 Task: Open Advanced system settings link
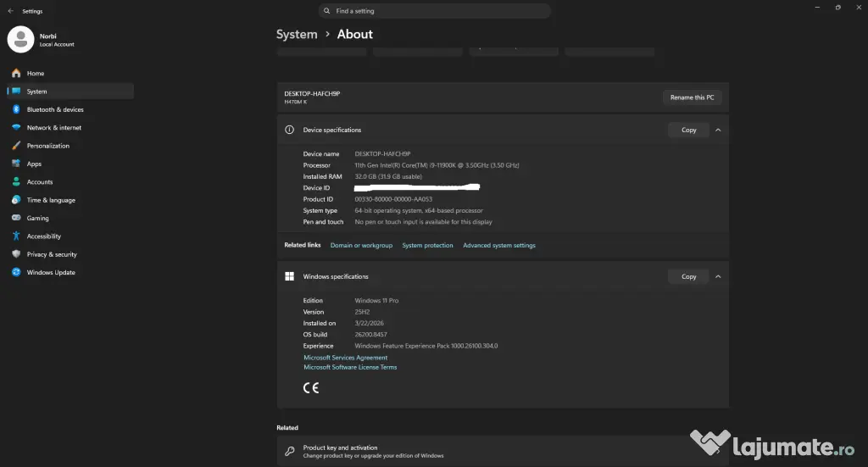point(499,245)
